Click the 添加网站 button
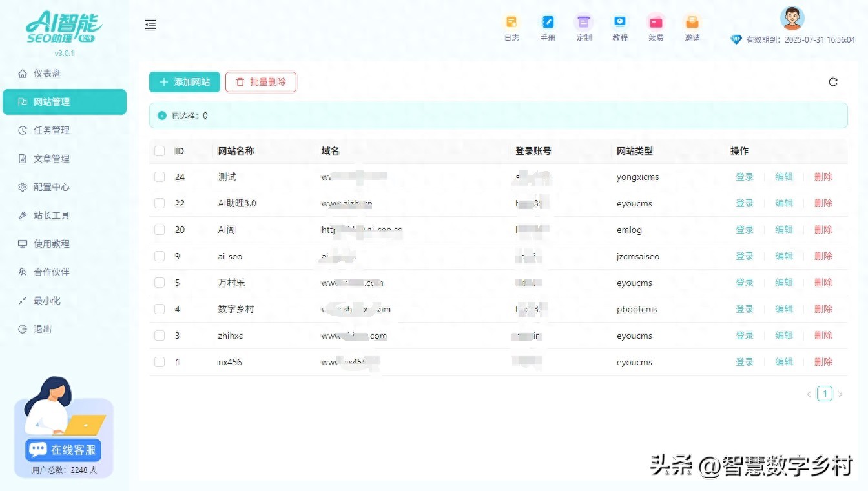The height and width of the screenshot is (491, 868). pos(185,82)
